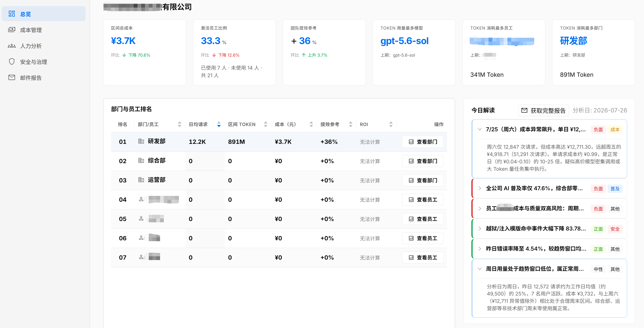This screenshot has height=328, width=644.
Task: Sort table by 提效参考 column
Action: (x=350, y=124)
